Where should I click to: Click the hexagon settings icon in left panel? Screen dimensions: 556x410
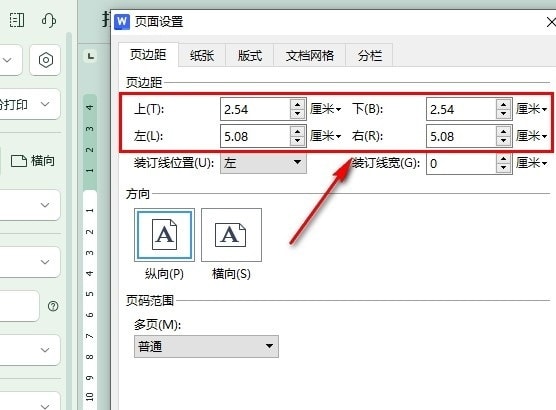[46, 60]
